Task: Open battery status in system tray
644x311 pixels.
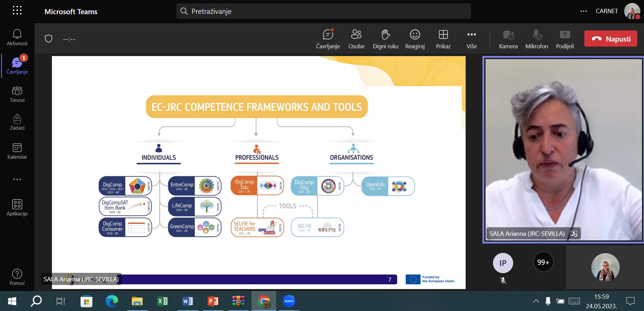Action: [560, 301]
